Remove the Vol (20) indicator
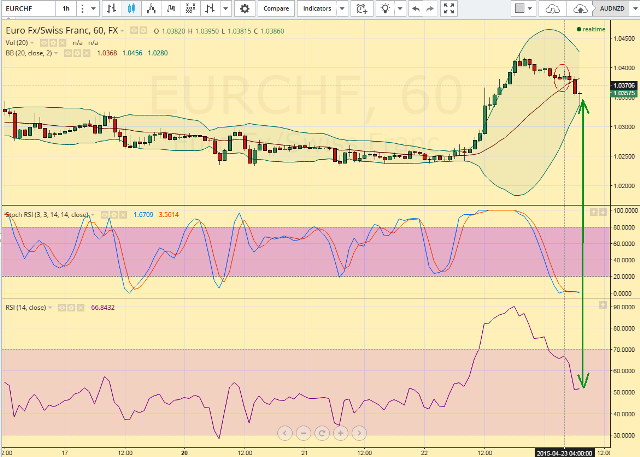Viewport: 640px width, 457px height. (x=62, y=42)
